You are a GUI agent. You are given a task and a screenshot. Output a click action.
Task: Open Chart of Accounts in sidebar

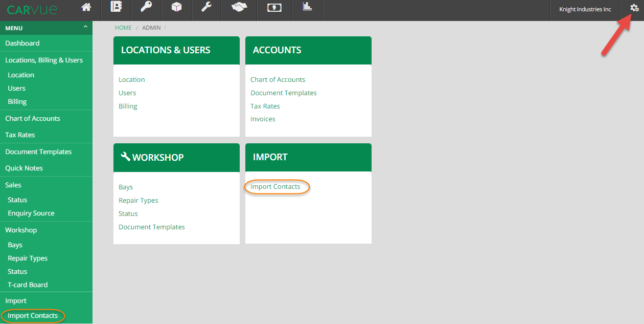point(33,118)
